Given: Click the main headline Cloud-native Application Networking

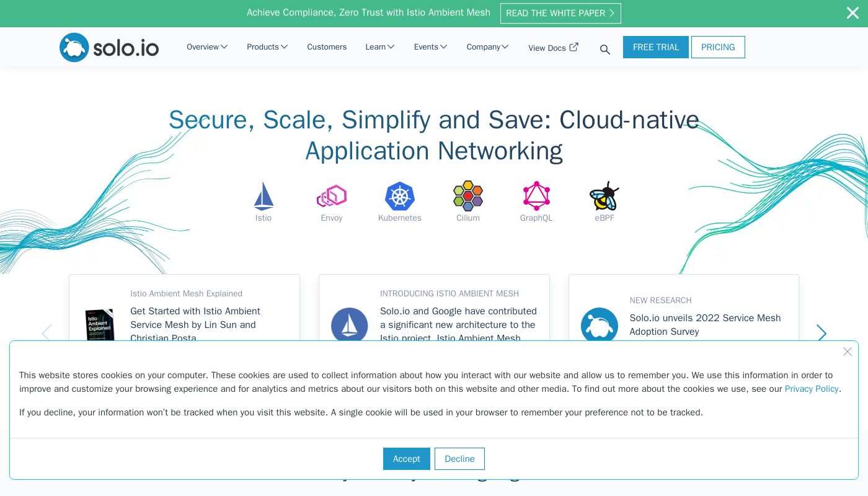Looking at the screenshot, I should [x=434, y=135].
